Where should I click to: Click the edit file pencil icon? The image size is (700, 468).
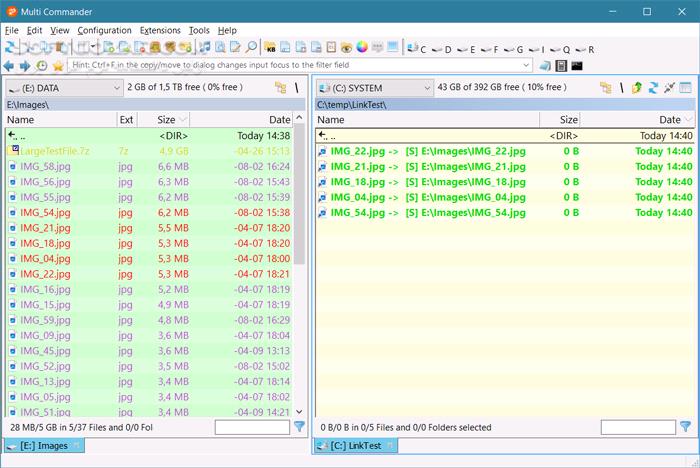point(235,47)
